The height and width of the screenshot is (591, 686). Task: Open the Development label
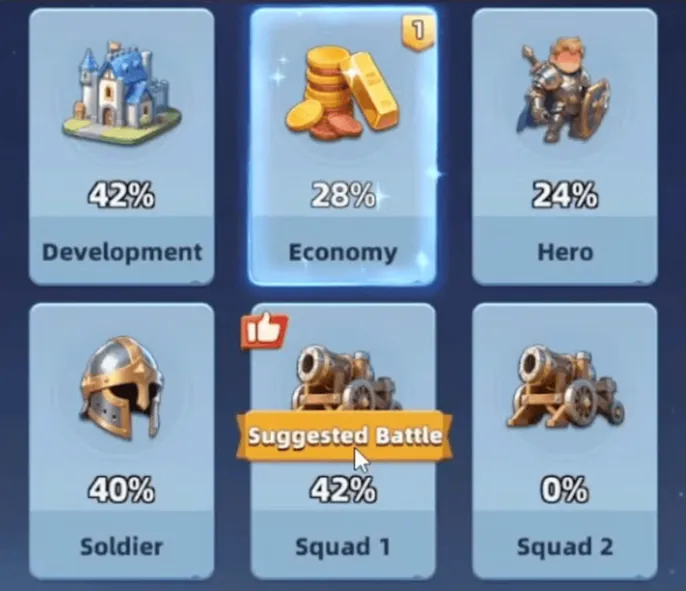tap(122, 252)
